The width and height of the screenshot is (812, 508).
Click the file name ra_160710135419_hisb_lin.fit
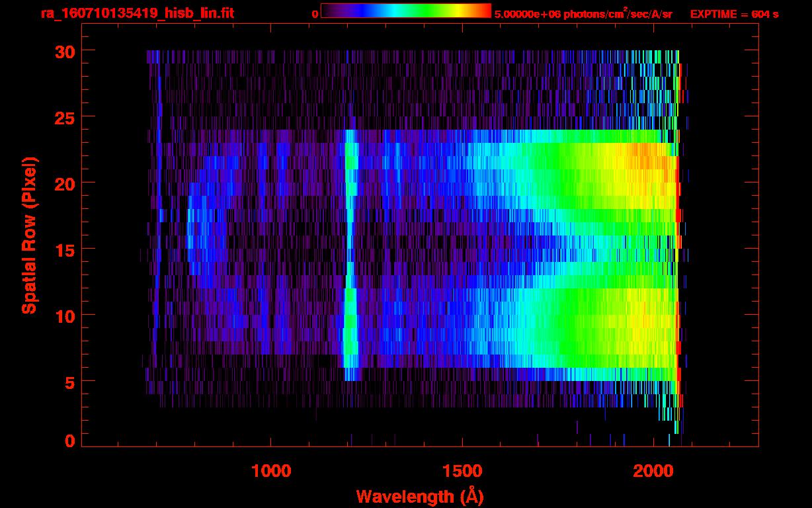click(137, 13)
